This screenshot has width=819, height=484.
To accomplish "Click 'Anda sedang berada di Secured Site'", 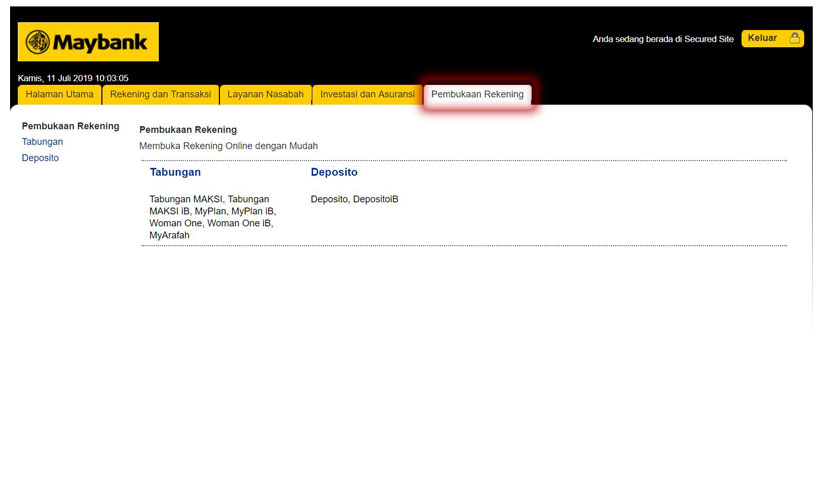I will 663,39.
